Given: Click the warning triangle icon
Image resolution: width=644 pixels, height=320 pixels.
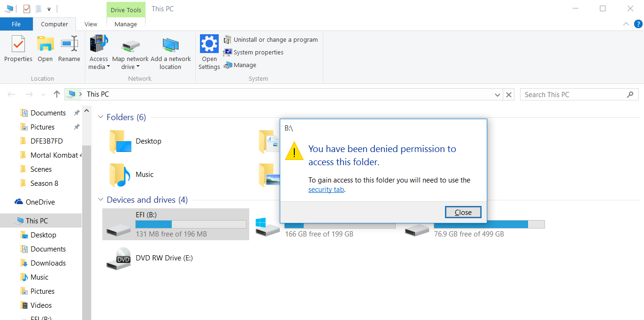Looking at the screenshot, I should 294,151.
